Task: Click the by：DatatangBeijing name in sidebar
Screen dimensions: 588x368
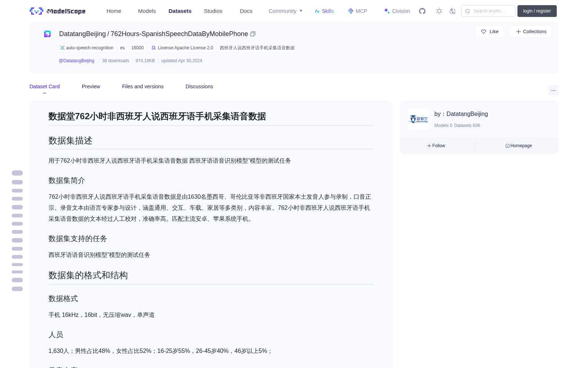Action: [461, 114]
